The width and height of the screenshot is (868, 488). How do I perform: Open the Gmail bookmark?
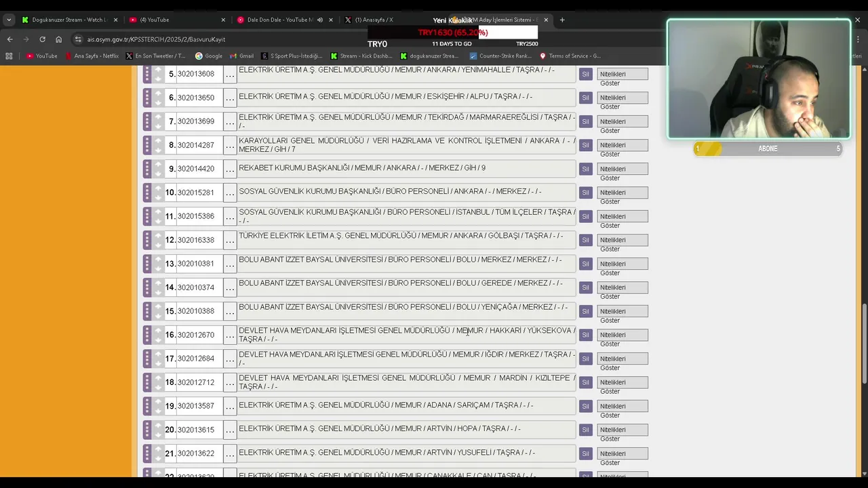pyautogui.click(x=242, y=56)
